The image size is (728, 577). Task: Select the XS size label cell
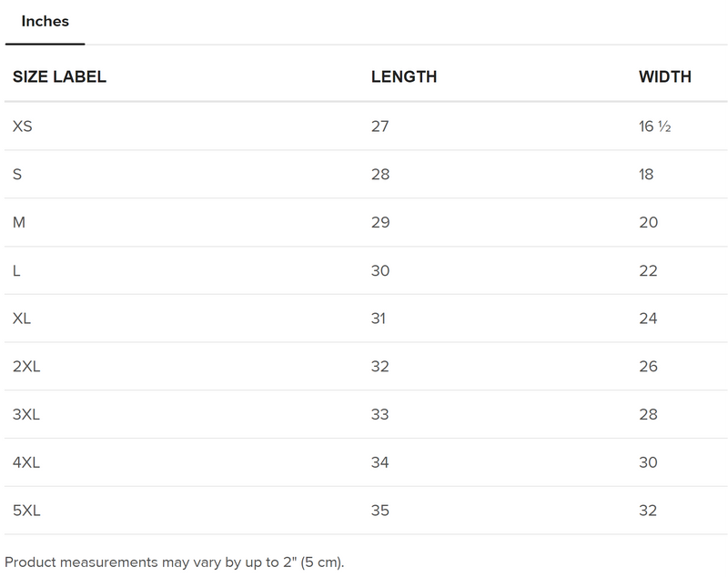(x=23, y=127)
